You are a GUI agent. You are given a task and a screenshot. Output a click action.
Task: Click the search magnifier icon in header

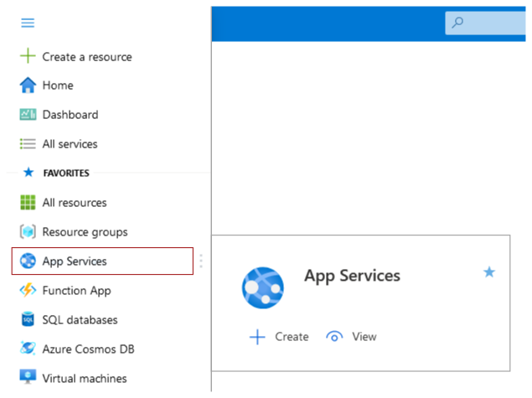click(457, 23)
